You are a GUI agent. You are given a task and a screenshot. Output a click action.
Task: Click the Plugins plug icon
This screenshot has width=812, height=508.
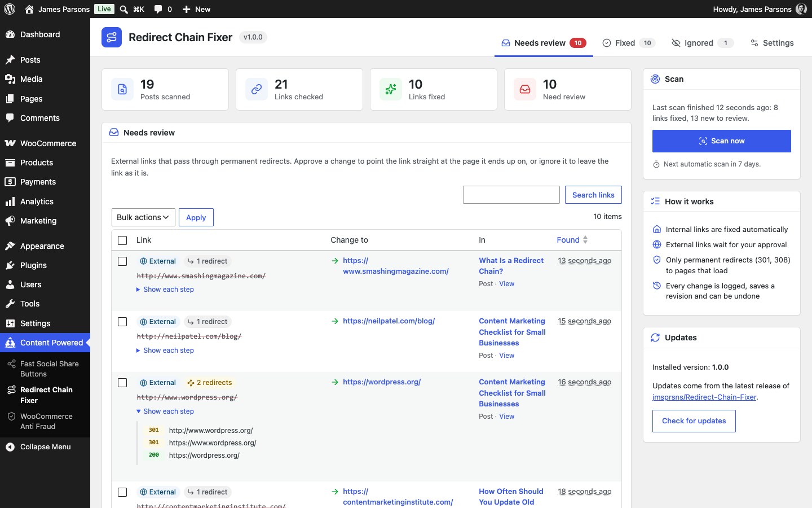[x=10, y=265]
